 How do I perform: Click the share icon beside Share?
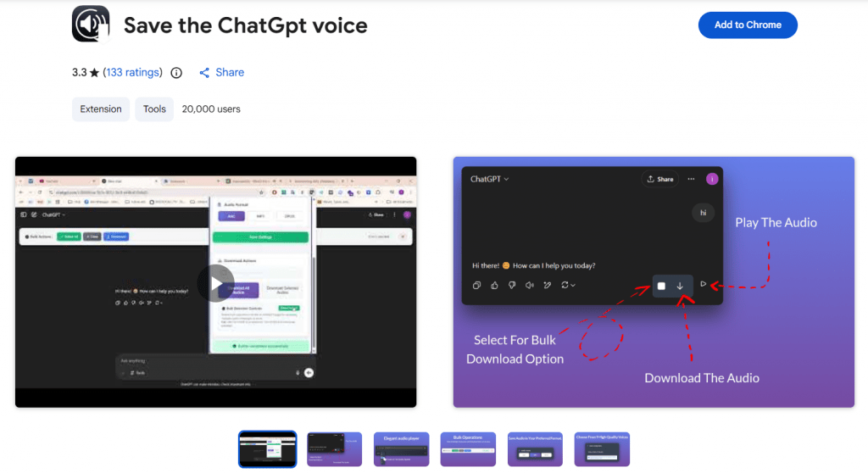pyautogui.click(x=204, y=73)
